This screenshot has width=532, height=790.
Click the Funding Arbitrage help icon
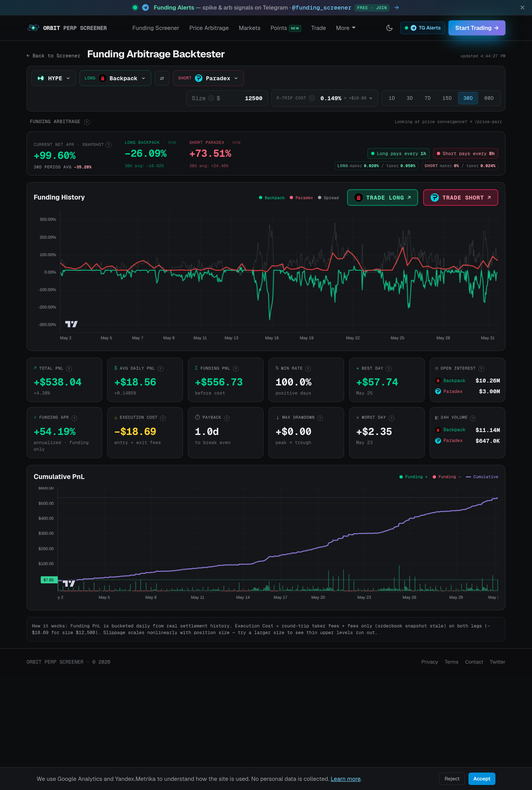tap(87, 122)
